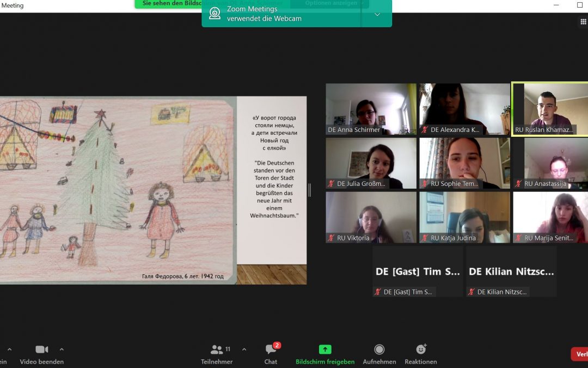Image resolution: width=588 pixels, height=368 pixels.
Task: Select Anna Schirmer's video tile
Action: coord(371,108)
